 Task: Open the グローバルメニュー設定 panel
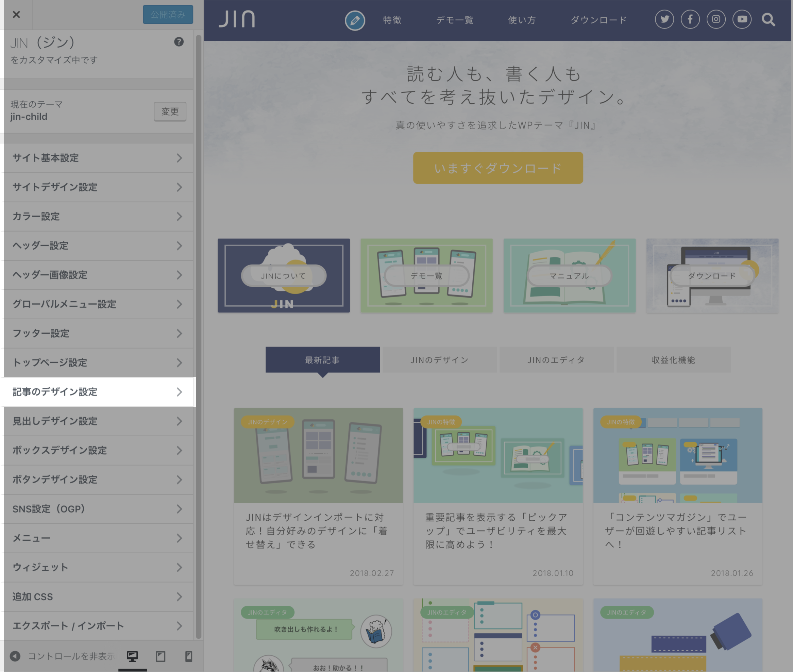[x=98, y=304]
